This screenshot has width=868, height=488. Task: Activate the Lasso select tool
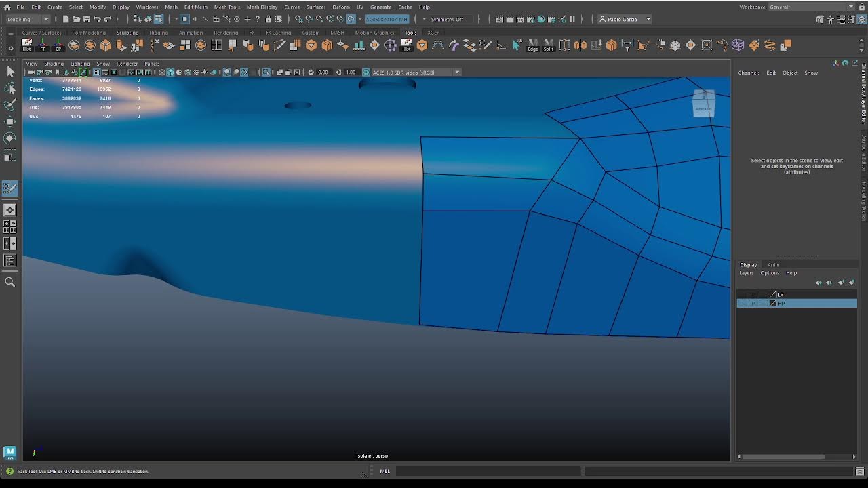(x=10, y=88)
